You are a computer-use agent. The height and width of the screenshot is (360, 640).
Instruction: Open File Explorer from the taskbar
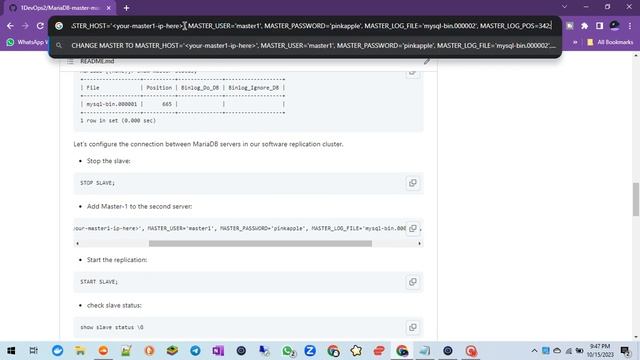pos(80,351)
